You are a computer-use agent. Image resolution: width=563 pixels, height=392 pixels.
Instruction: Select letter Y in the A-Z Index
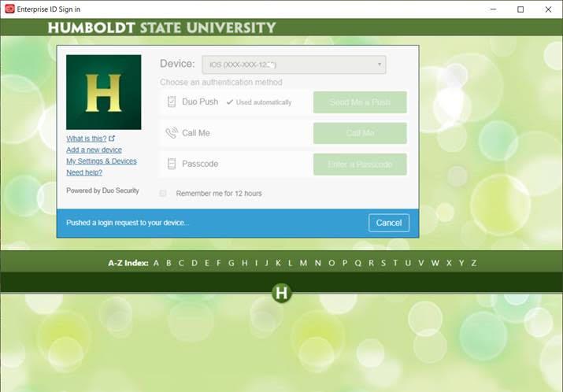(461, 263)
